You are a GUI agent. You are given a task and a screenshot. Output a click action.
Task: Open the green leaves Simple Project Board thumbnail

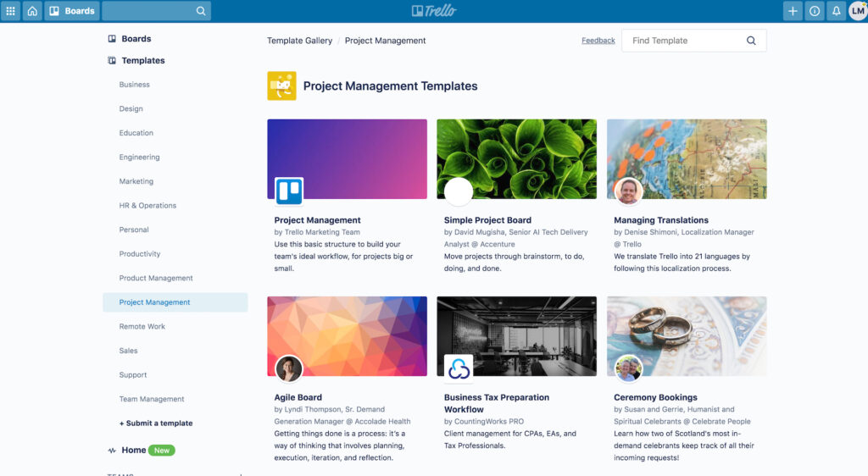tap(516, 159)
